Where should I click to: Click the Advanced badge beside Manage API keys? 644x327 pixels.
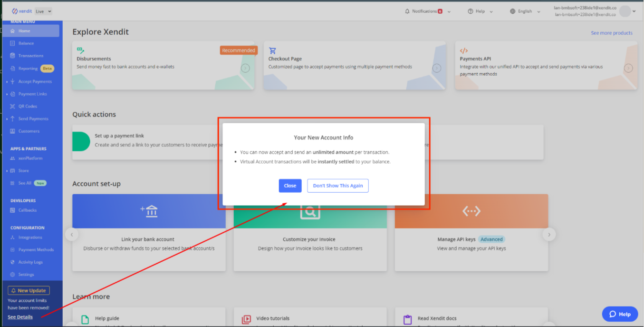pos(491,239)
